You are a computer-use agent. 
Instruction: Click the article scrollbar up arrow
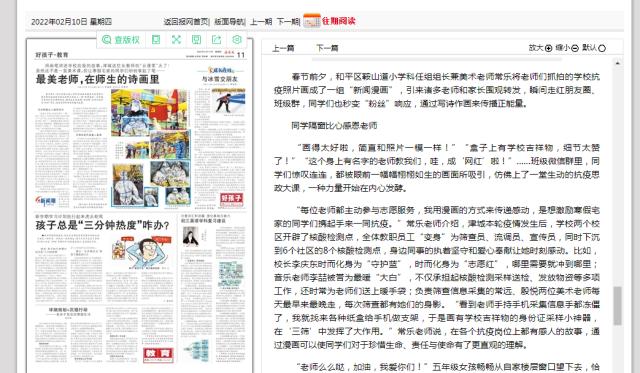tap(618, 63)
